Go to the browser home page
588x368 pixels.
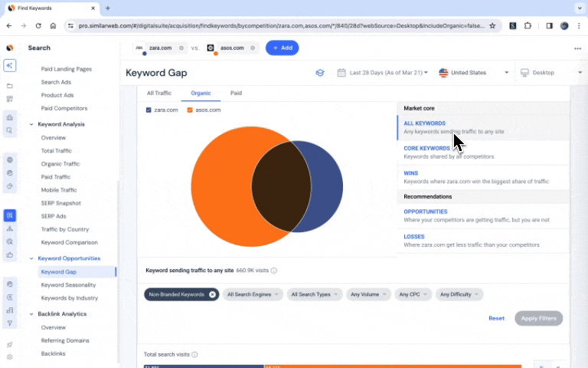54,25
